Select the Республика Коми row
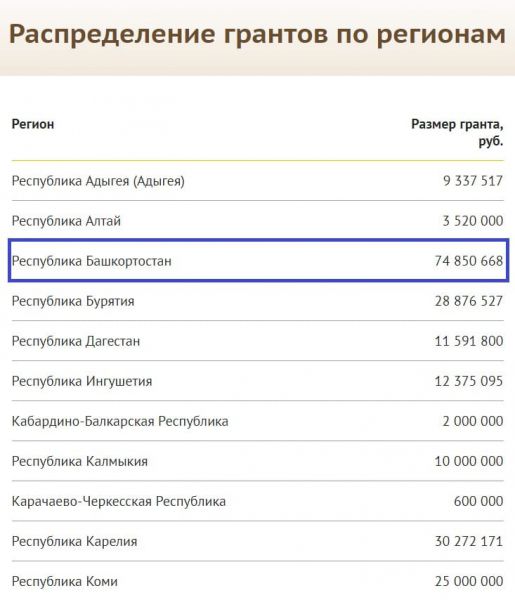The image size is (515, 600). coord(258,581)
